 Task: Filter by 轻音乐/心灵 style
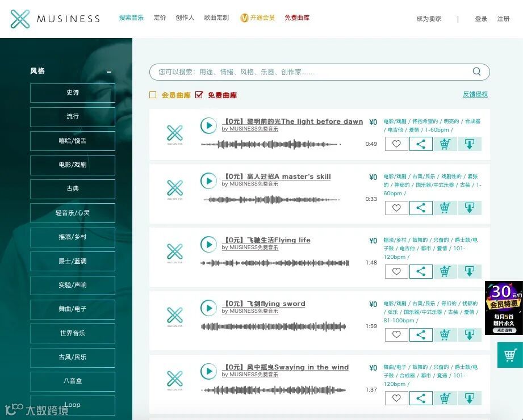pos(73,213)
